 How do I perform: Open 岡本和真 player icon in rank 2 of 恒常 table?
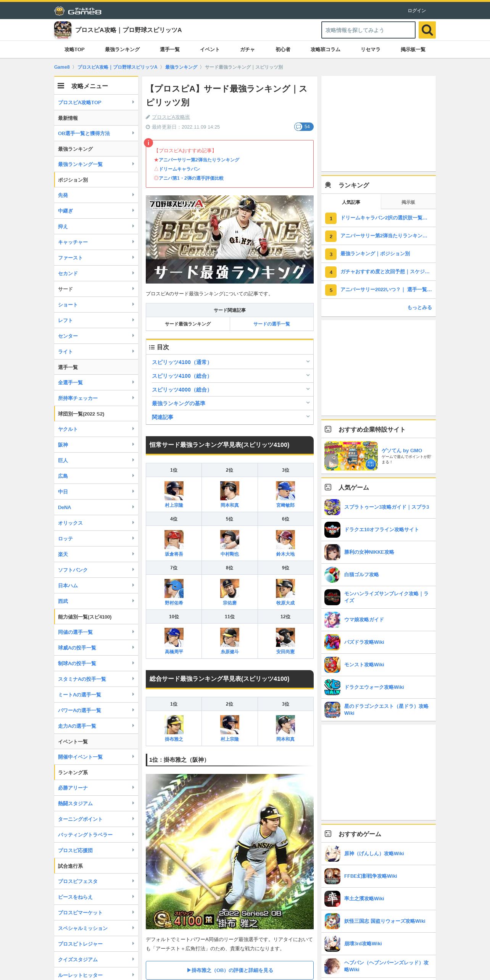point(230,491)
